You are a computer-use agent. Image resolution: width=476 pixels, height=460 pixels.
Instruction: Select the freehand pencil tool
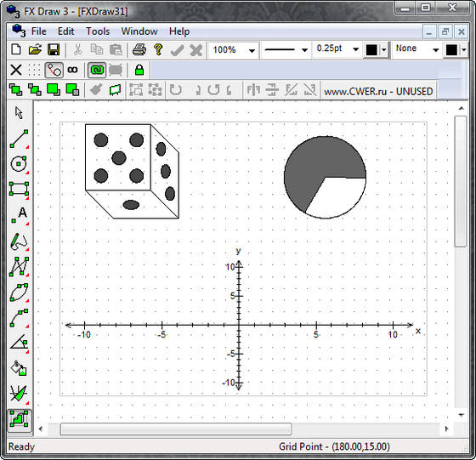click(x=19, y=241)
